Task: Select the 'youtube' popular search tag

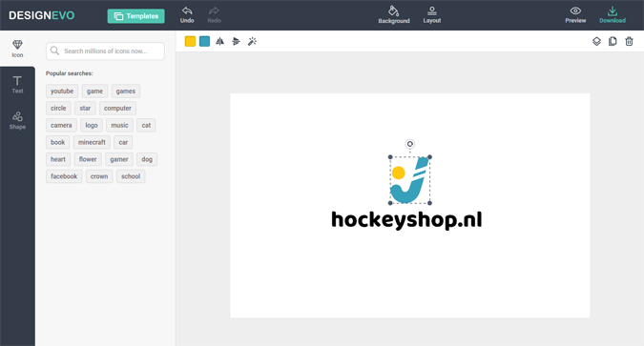Action: click(x=62, y=92)
